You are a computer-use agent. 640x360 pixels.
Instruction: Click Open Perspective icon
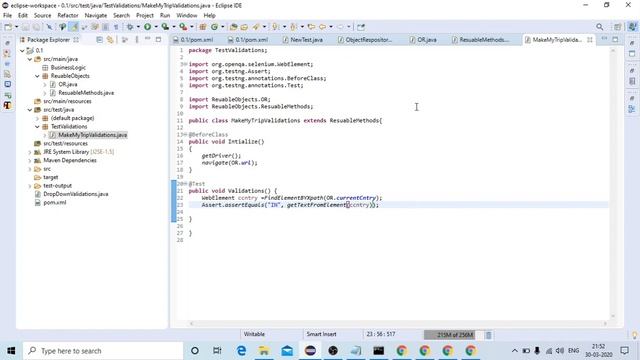(x=618, y=27)
